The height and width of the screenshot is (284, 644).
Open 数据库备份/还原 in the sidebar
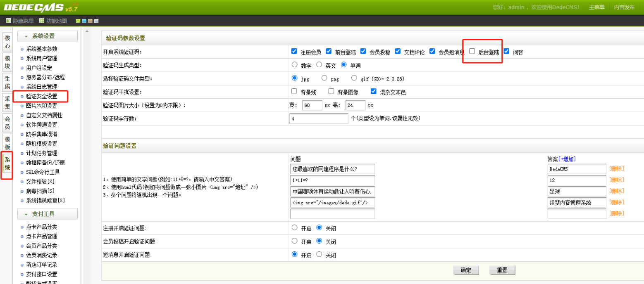pyautogui.click(x=45, y=163)
